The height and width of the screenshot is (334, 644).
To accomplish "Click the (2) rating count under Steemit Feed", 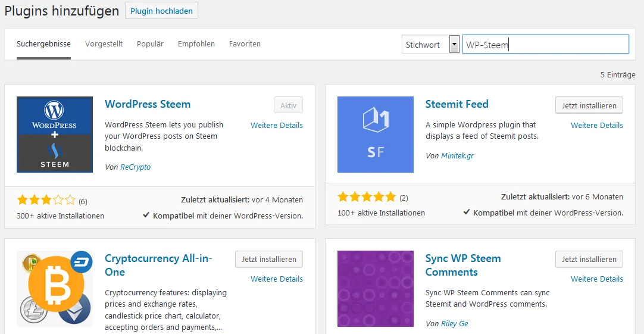I will click(404, 198).
